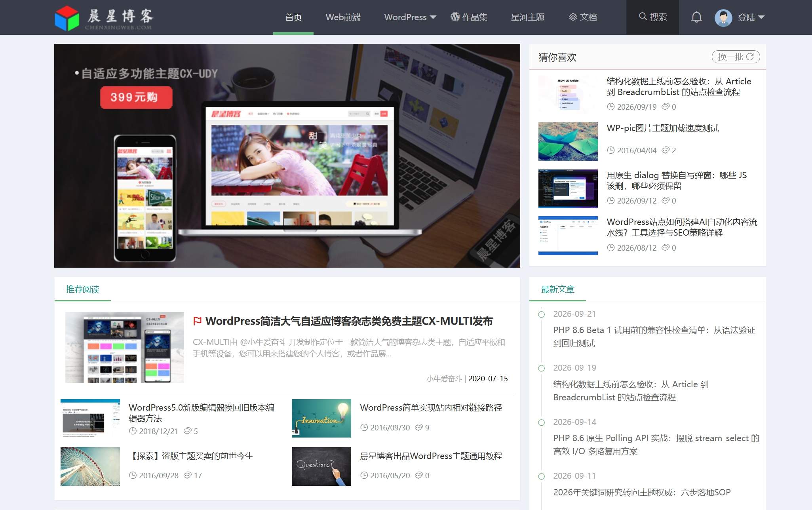
Task: Open WordPress简单实现站内相对链接路径 article
Action: click(431, 408)
